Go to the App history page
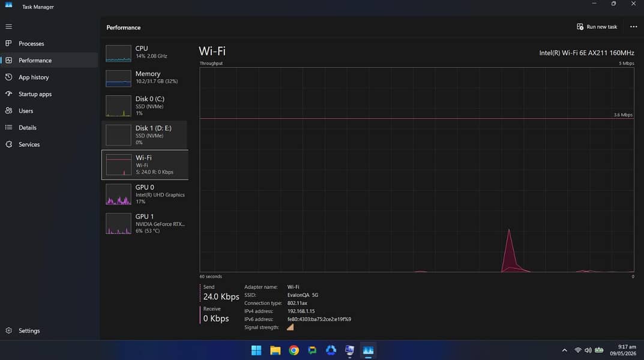The height and width of the screenshot is (360, 644). pos(49,77)
